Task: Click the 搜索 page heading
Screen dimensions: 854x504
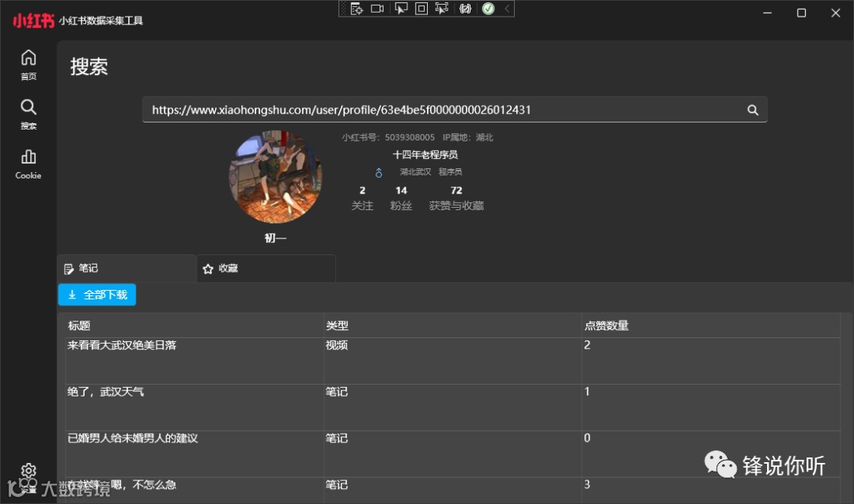Action: coord(89,67)
